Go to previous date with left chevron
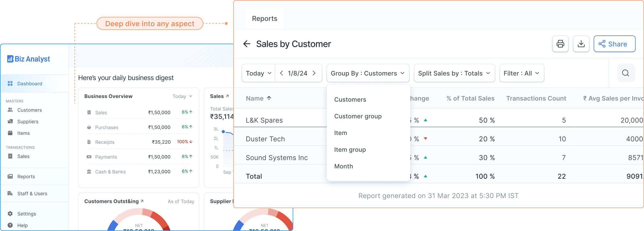 (x=282, y=73)
